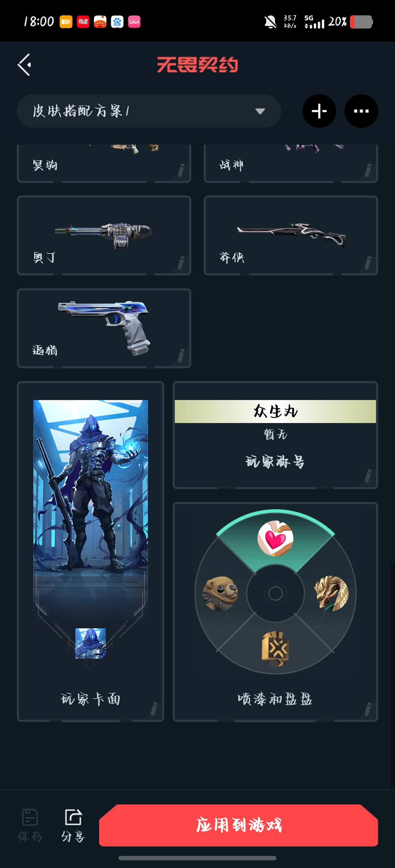This screenshot has width=395, height=868.
Task: Select the golden dragon spray in wheel
Action: click(331, 593)
